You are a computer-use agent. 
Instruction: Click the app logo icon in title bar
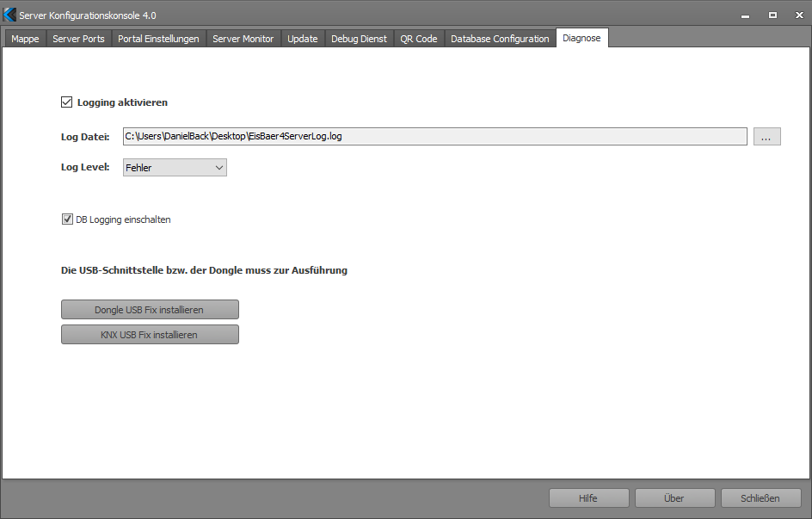coord(9,15)
